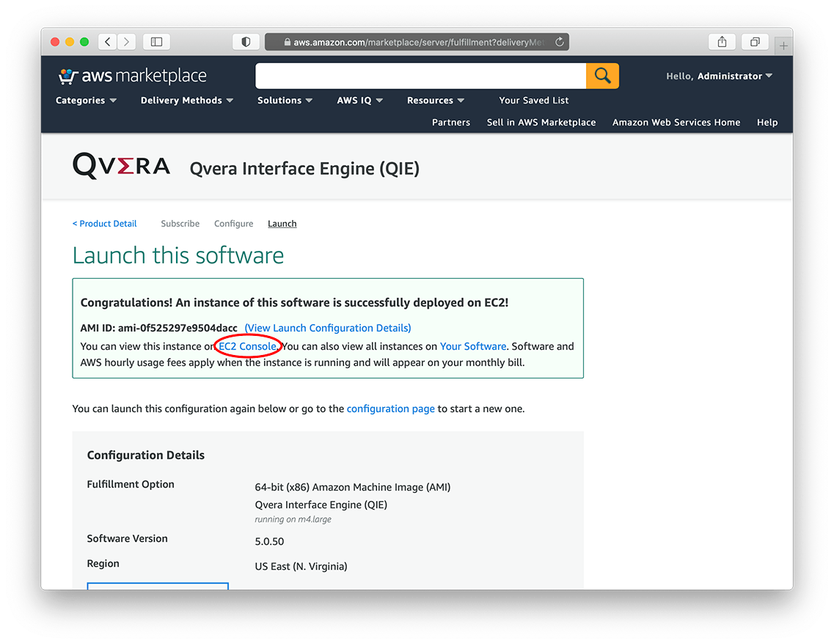
Task: Click the Configuration Details heading
Action: pyautogui.click(x=146, y=455)
